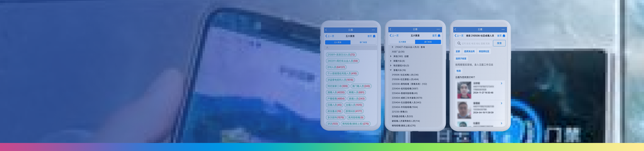Screen dimensions: 644x151
Task: Collapse the 禁毒大队(19) group
Action: click(x=391, y=70)
